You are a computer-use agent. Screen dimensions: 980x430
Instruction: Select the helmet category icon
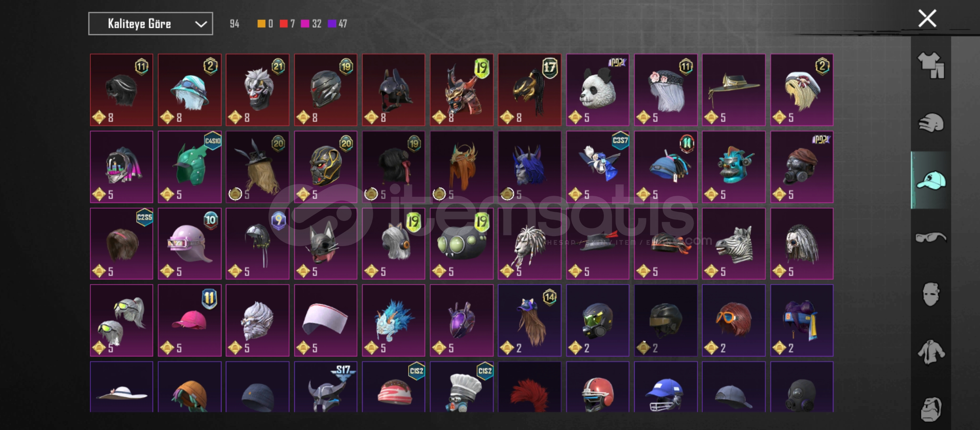[931, 123]
